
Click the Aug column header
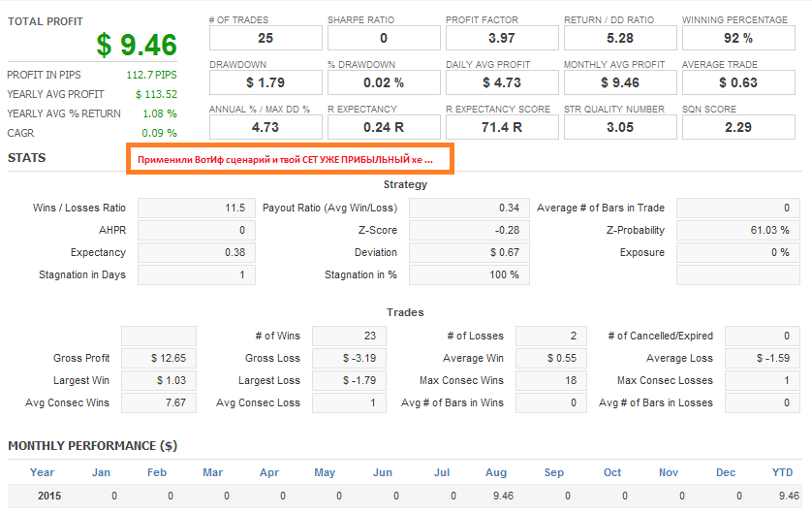pyautogui.click(x=495, y=472)
